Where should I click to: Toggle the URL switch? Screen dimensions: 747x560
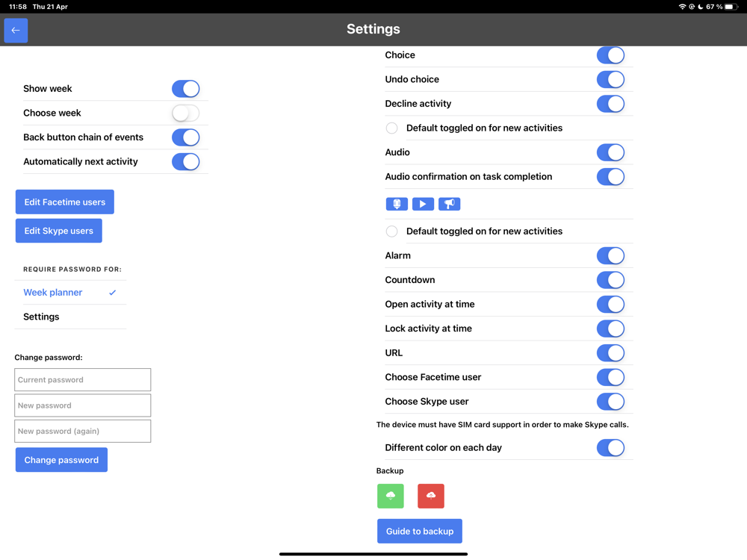point(610,353)
